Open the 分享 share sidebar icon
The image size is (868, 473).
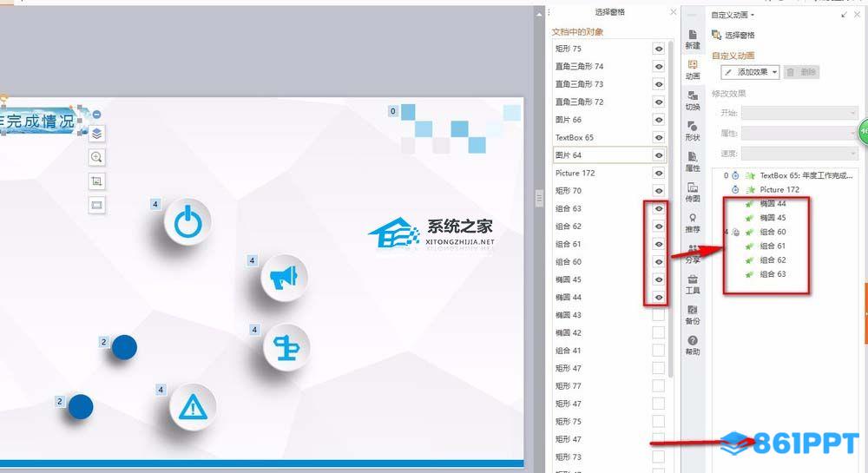click(x=693, y=253)
